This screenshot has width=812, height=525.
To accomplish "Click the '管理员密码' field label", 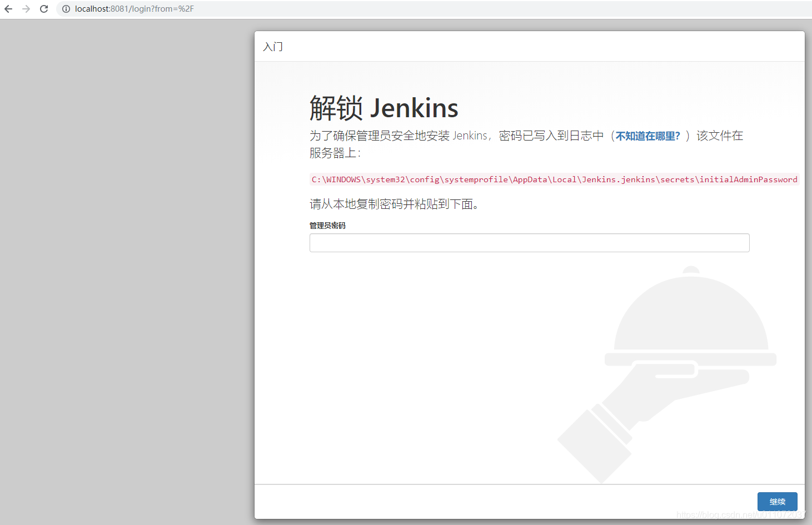I will click(327, 226).
